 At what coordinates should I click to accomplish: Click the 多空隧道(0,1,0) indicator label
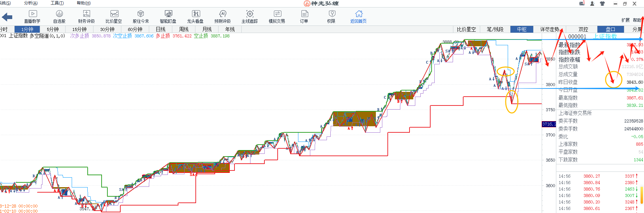tap(47, 36)
